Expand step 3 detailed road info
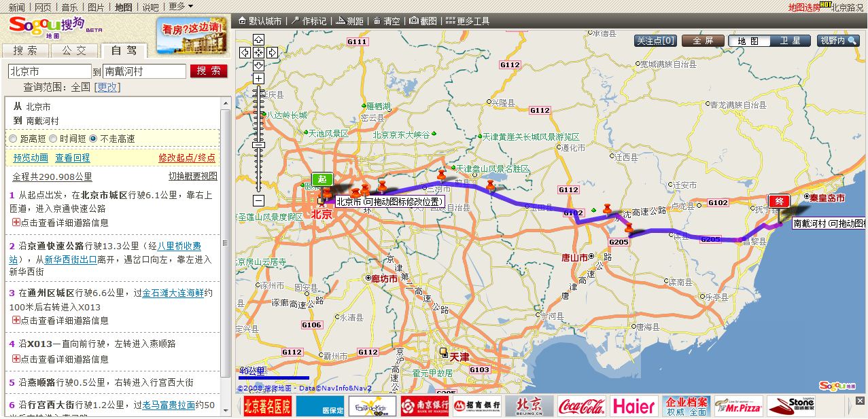 (16, 321)
